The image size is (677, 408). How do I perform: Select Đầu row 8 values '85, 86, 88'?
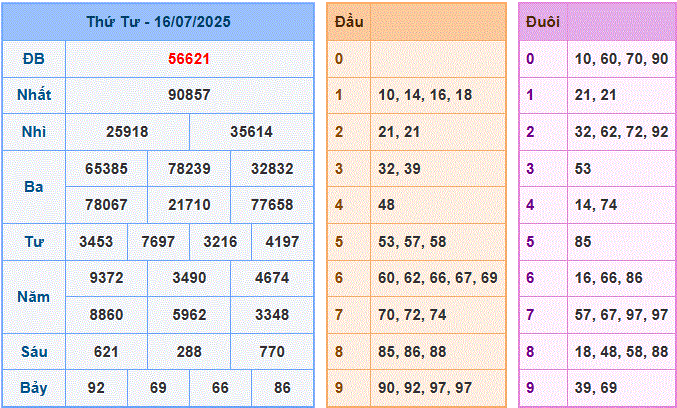[x=412, y=352]
